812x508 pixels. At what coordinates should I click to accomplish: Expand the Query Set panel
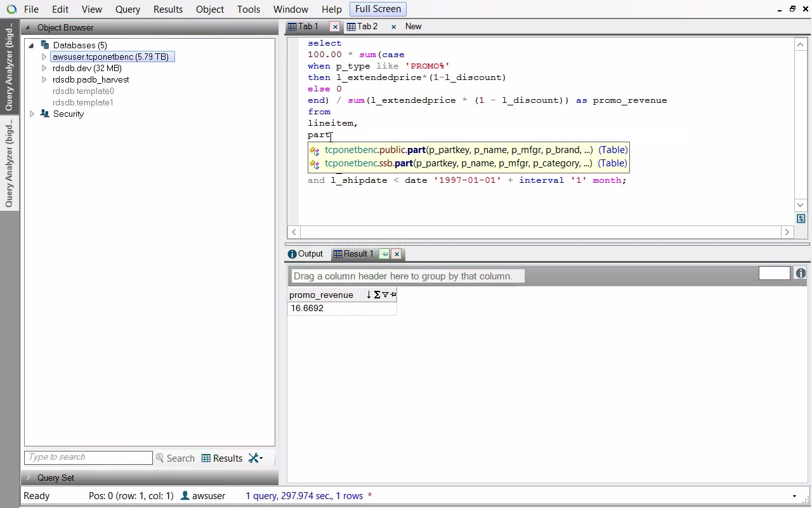28,478
